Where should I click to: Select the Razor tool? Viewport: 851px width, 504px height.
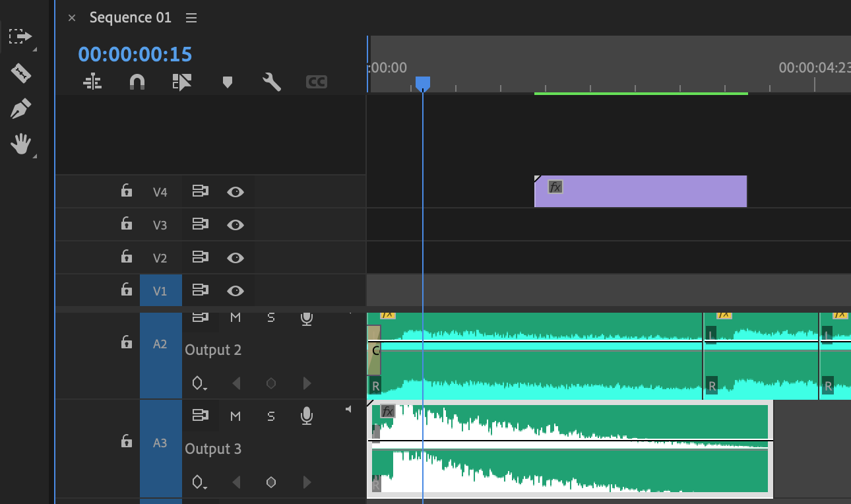click(20, 73)
